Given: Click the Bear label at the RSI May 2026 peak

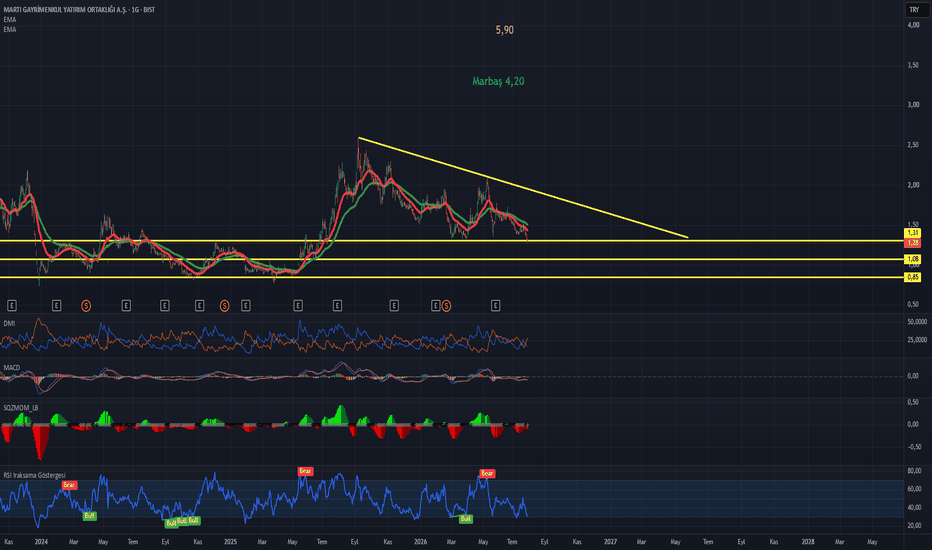Looking at the screenshot, I should tap(487, 473).
